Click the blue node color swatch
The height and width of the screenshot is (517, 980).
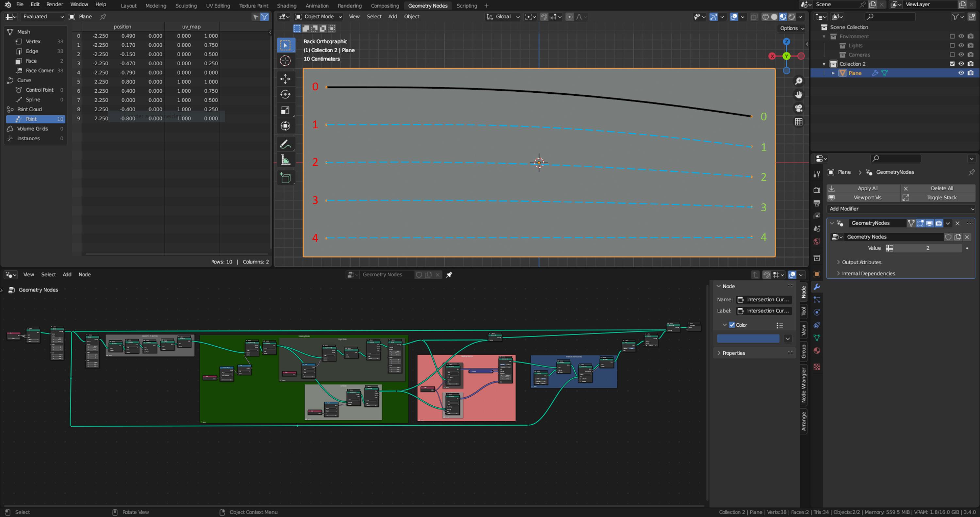[x=747, y=339]
